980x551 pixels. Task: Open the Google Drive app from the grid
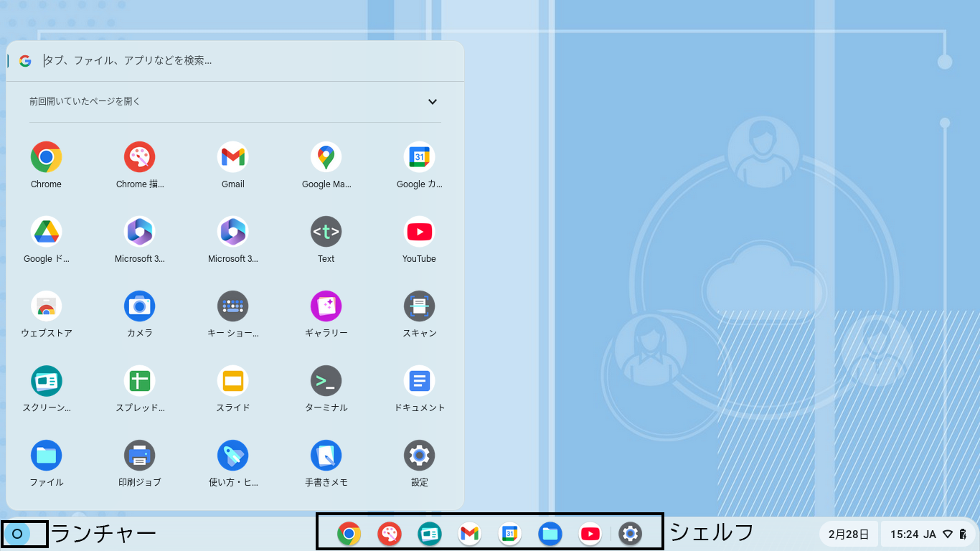46,231
